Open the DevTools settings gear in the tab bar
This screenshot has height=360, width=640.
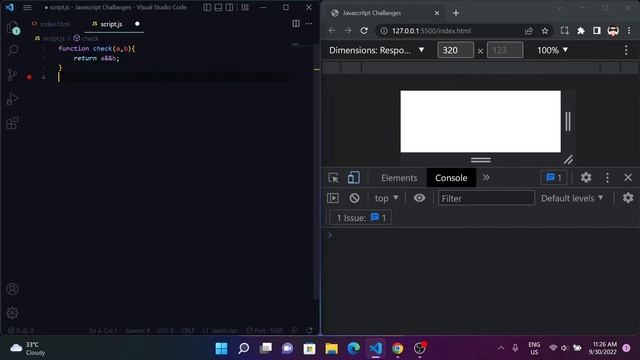coord(586,178)
